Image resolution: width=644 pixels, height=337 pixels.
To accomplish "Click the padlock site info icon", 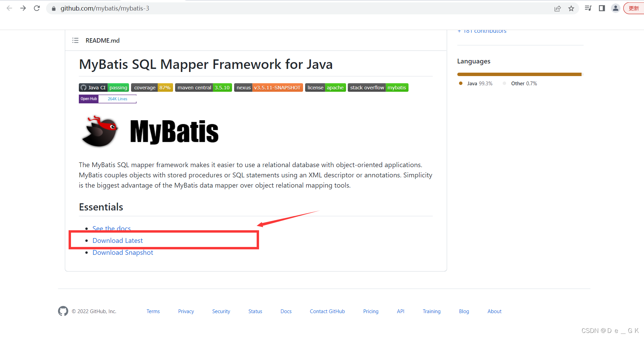I will [54, 9].
